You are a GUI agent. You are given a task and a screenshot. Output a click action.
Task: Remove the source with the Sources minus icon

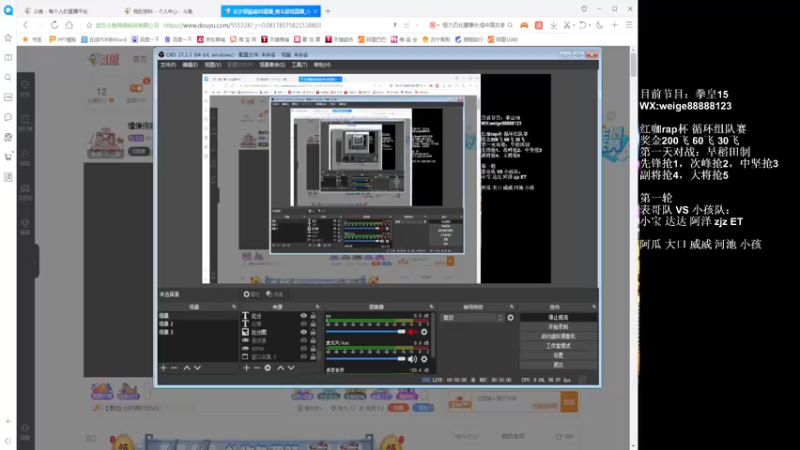pos(257,368)
